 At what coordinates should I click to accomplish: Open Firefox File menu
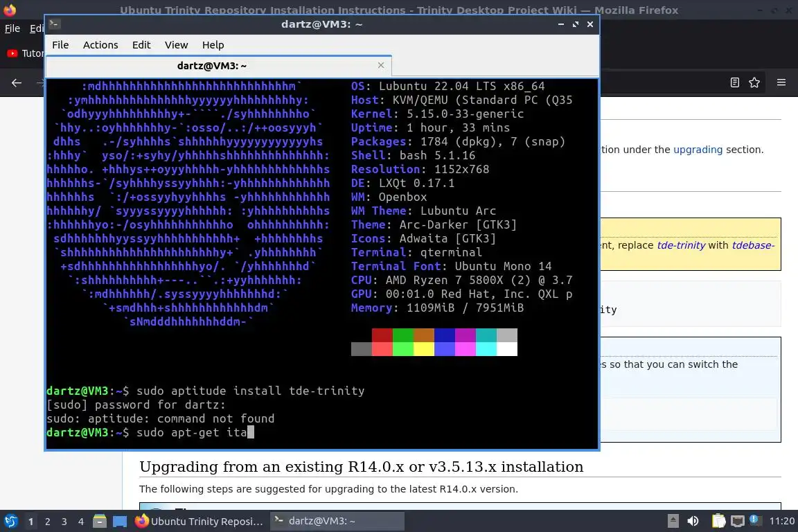click(x=12, y=28)
